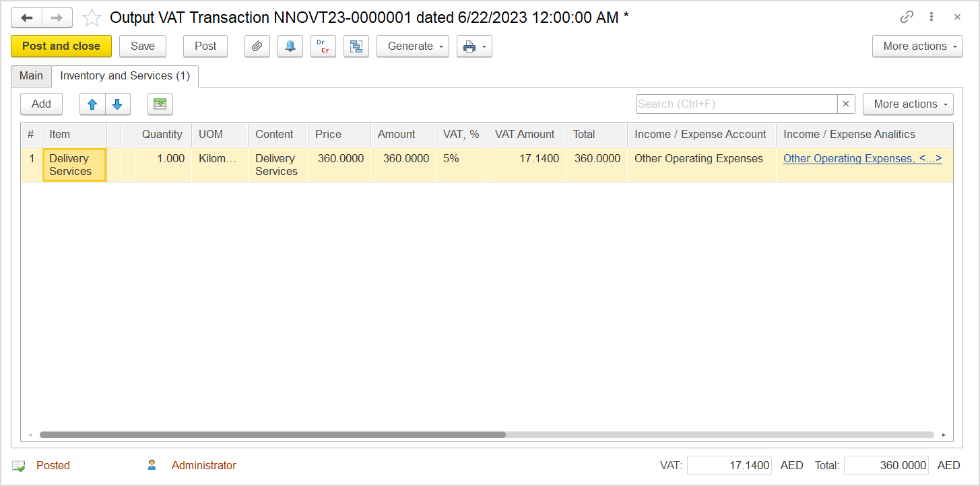This screenshot has width=980, height=486.
Task: Click the Post button
Action: pyautogui.click(x=205, y=46)
